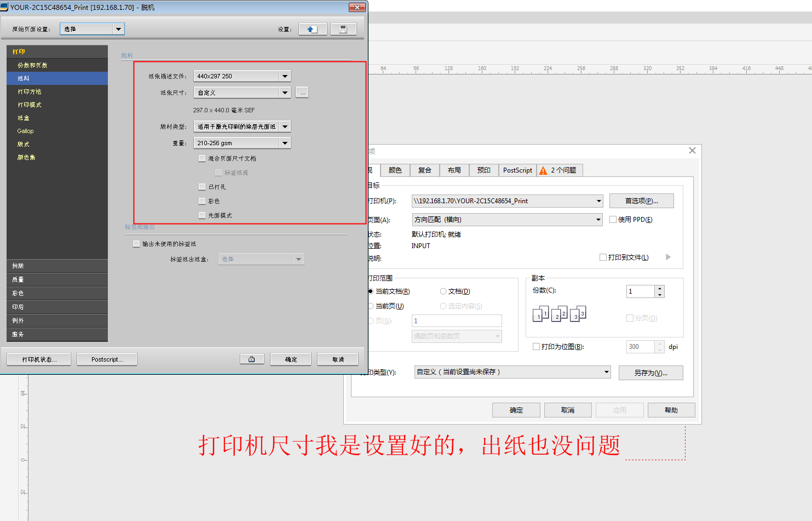Open 版材类型 dropdown list
The image size is (812, 521).
click(242, 127)
